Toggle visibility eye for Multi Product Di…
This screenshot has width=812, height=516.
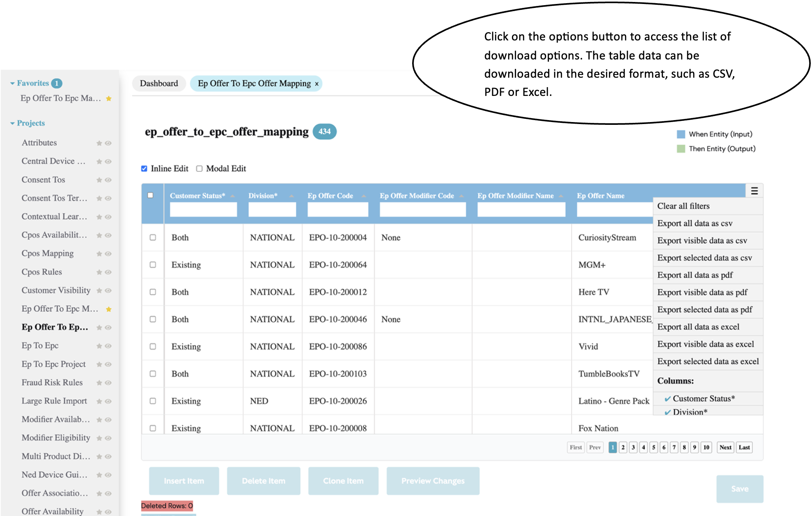click(x=108, y=457)
